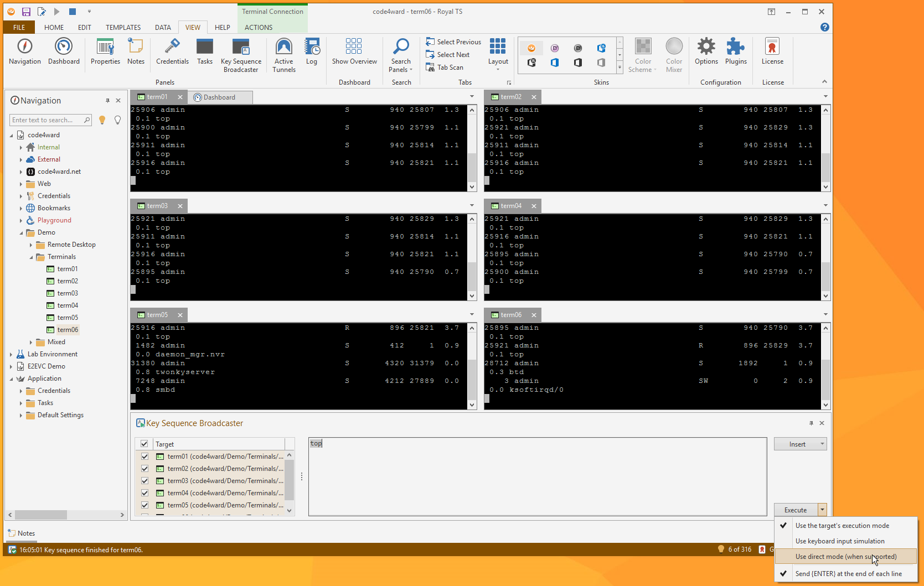The image size is (924, 586).
Task: Switch to the TEMPLATES ribbon tab
Action: (x=122, y=27)
